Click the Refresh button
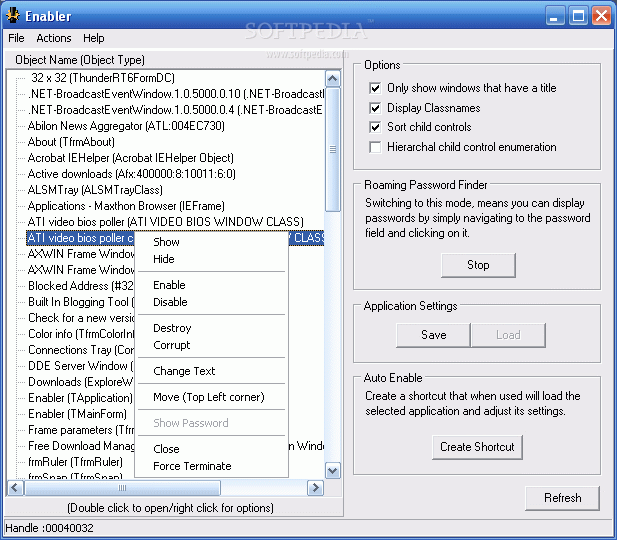The width and height of the screenshot is (617, 540). (x=562, y=498)
